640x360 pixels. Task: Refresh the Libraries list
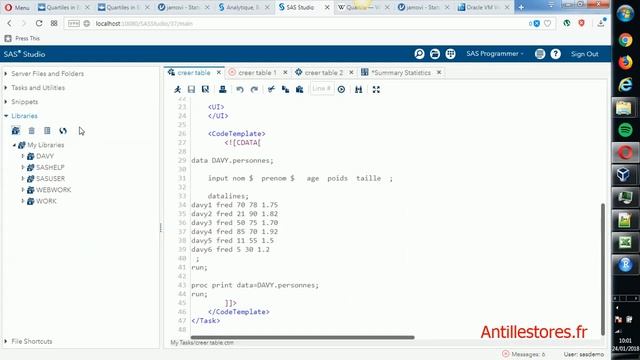63,131
